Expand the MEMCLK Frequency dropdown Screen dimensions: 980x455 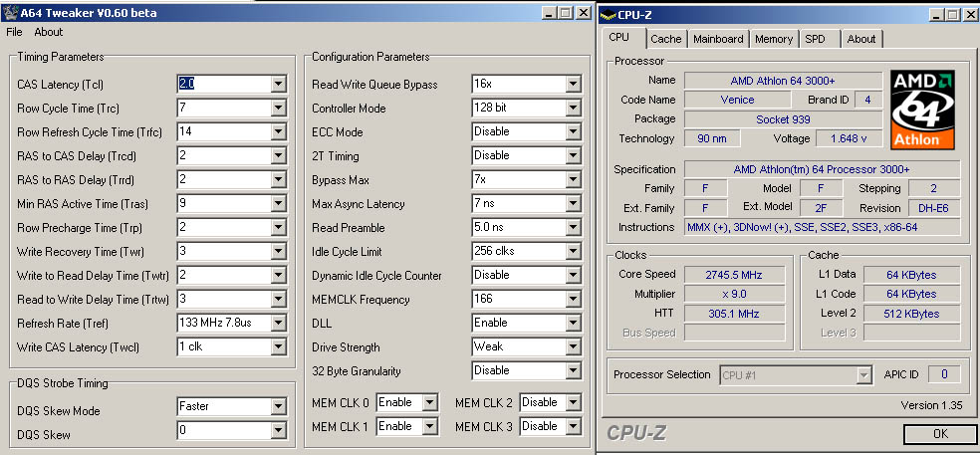pos(573,300)
